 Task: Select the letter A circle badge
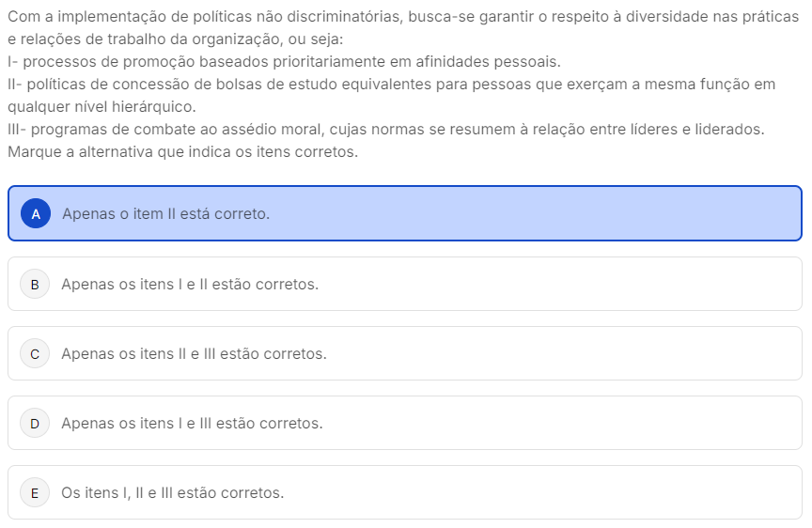[35, 213]
